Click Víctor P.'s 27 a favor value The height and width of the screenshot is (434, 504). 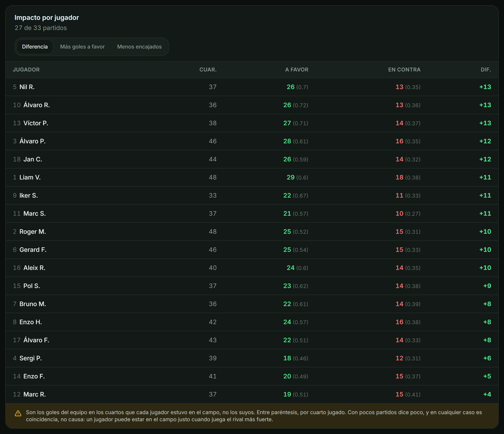pos(287,123)
